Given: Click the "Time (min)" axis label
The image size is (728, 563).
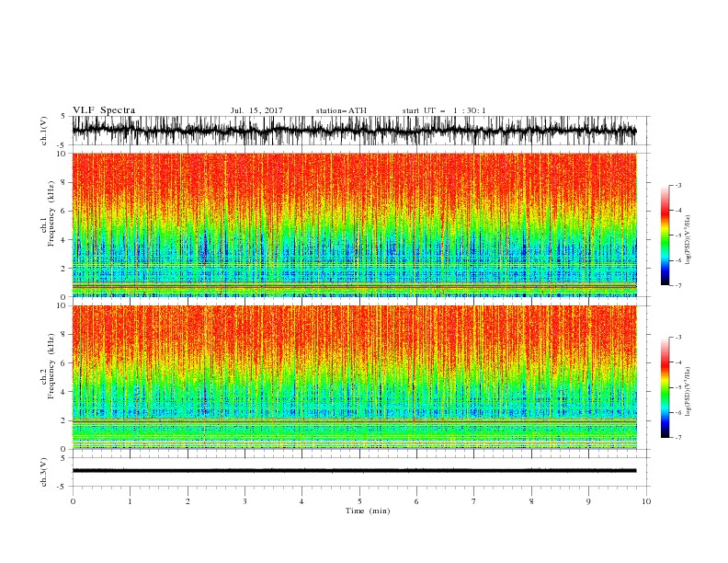Looking at the screenshot, I should [368, 511].
